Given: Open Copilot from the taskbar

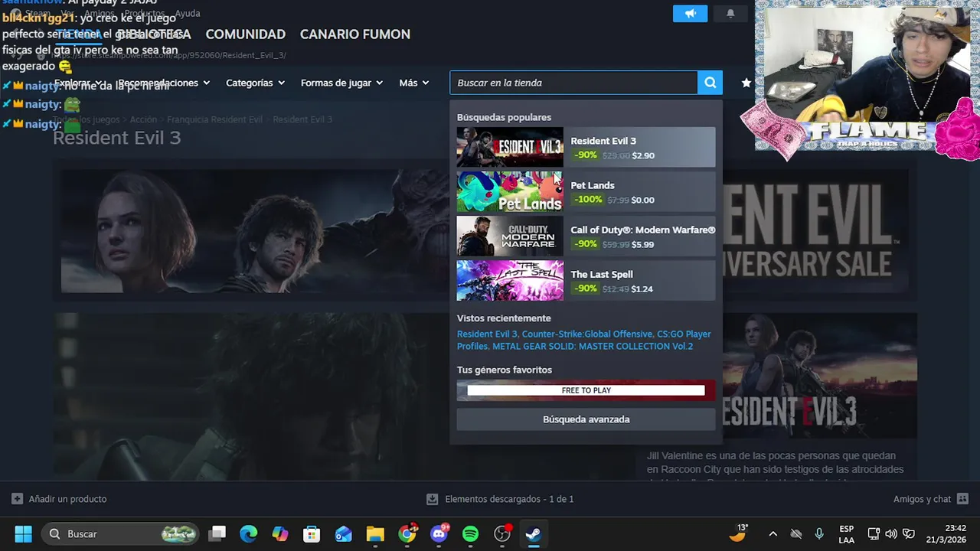Looking at the screenshot, I should 280,533.
